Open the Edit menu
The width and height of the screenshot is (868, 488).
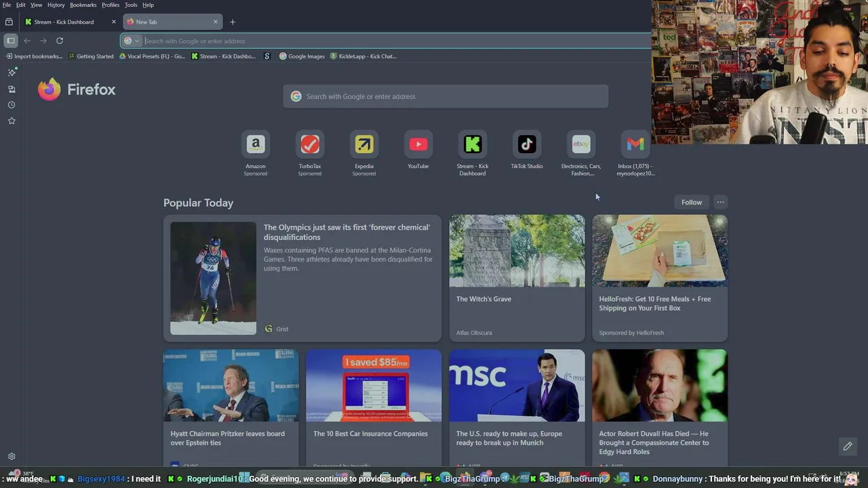point(21,5)
